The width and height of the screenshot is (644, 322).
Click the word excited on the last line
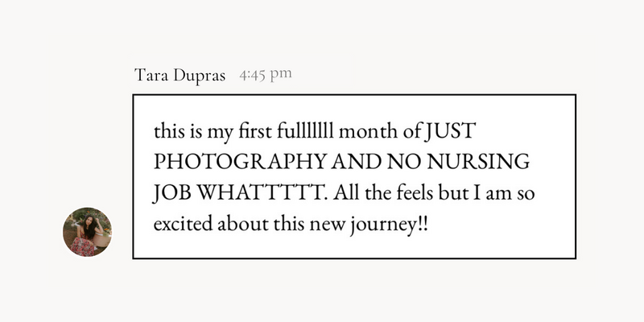[x=184, y=225]
